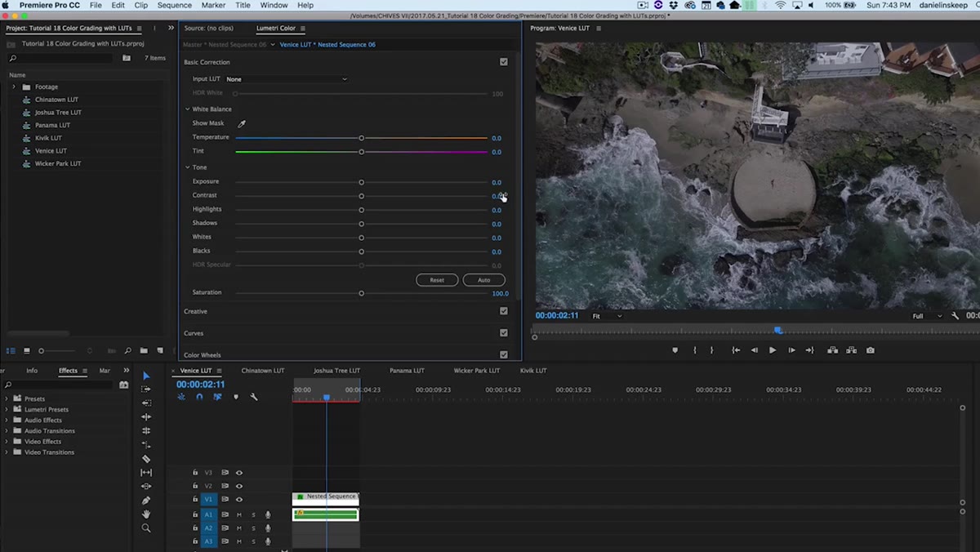The height and width of the screenshot is (552, 980).
Task: Hide the V1 track output eye
Action: coord(239,499)
